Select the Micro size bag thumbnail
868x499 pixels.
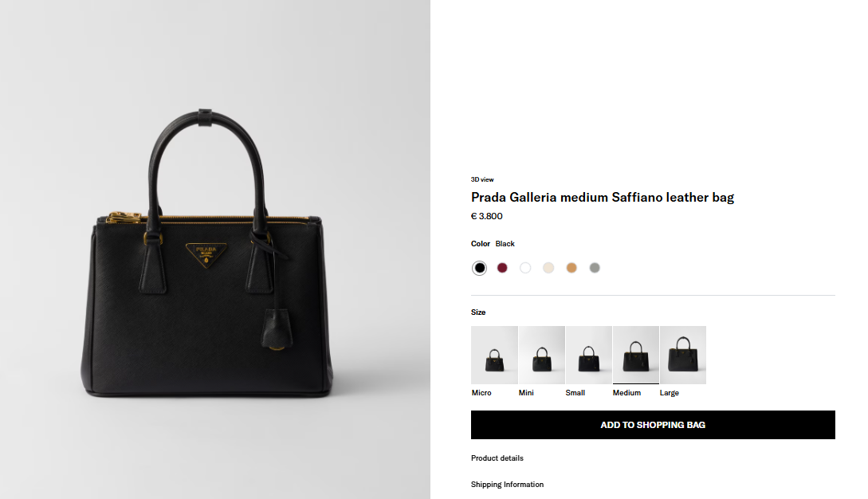pos(494,355)
